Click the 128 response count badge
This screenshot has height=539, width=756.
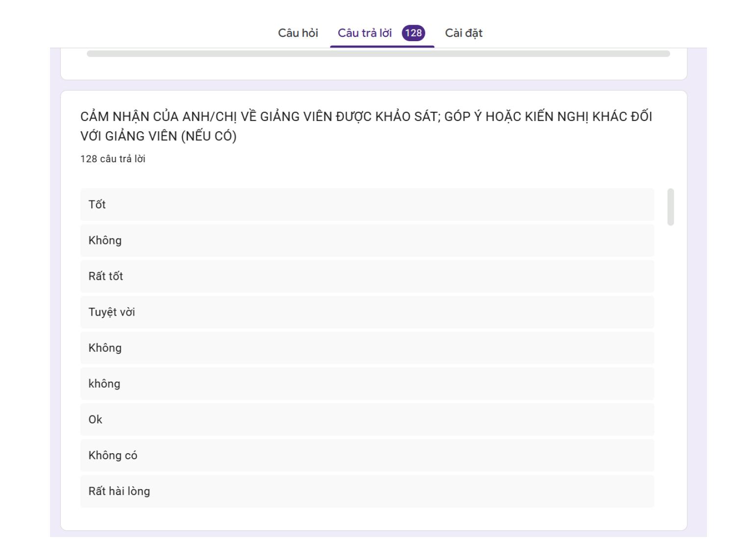point(413,33)
